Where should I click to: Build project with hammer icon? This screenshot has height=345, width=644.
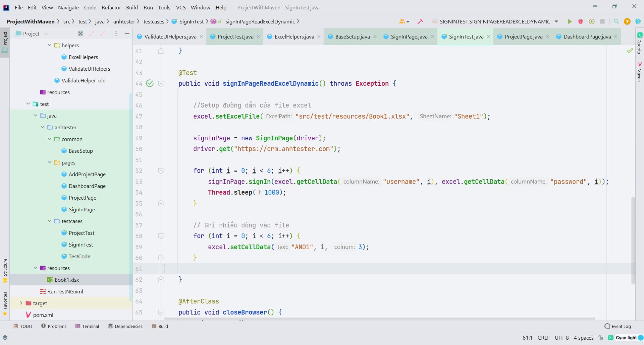coord(420,21)
